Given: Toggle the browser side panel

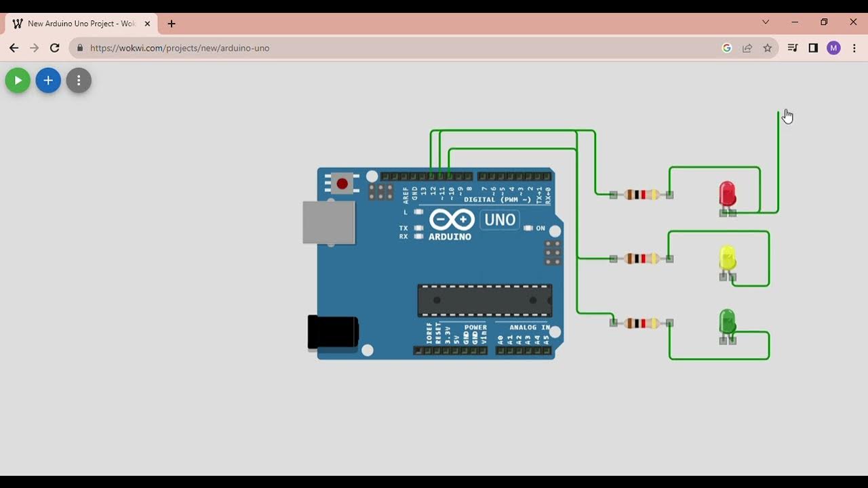Looking at the screenshot, I should tap(813, 48).
